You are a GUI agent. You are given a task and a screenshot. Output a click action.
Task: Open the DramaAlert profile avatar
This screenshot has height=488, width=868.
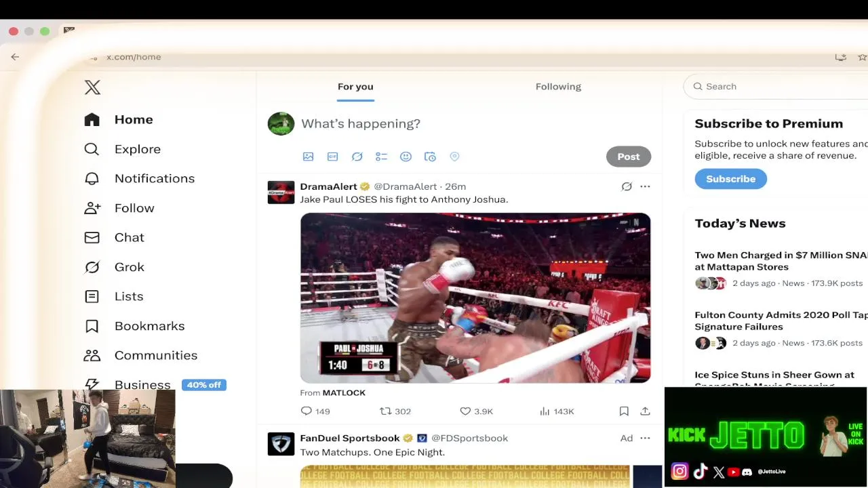point(281,192)
